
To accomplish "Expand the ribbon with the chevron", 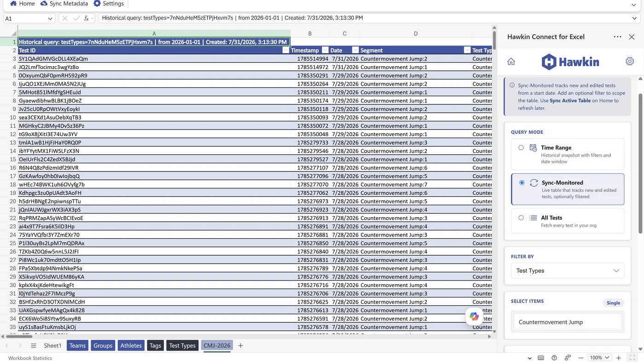I will (x=634, y=5).
